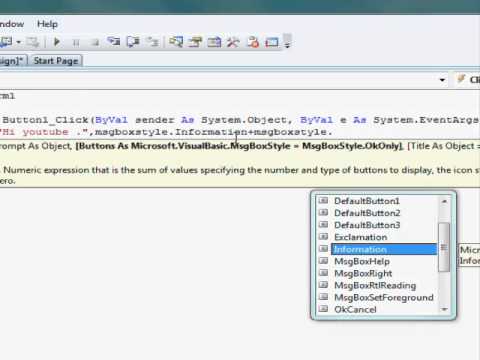Image resolution: width=480 pixels, height=360 pixels.
Task: Click the enum icon beside Information
Action: [x=323, y=249]
